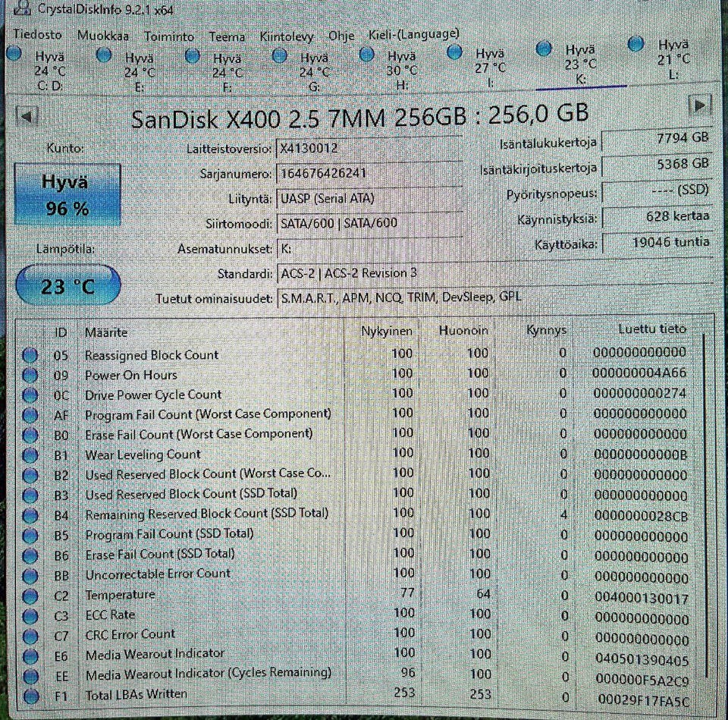This screenshot has height=720, width=728.
Task: Click the status icon for row AF
Action: [x=30, y=415]
